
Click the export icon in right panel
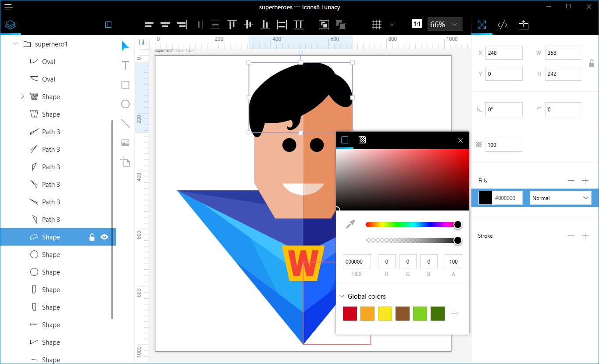[523, 25]
